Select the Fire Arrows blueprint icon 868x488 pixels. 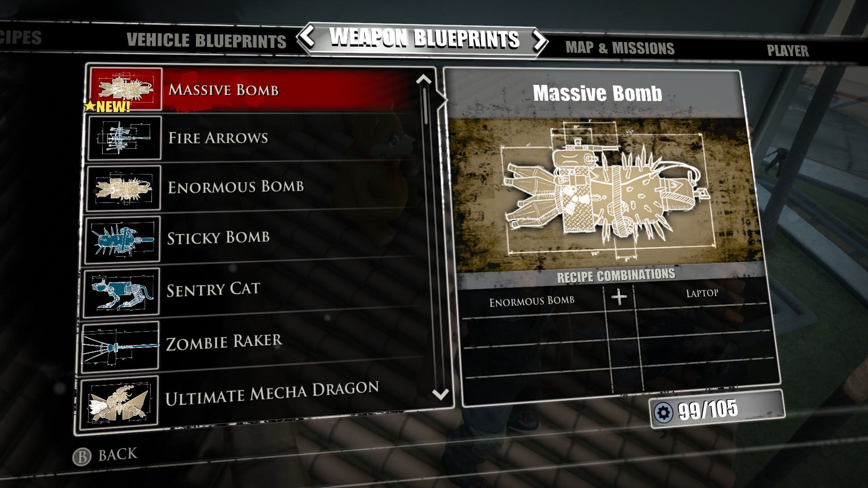124,138
